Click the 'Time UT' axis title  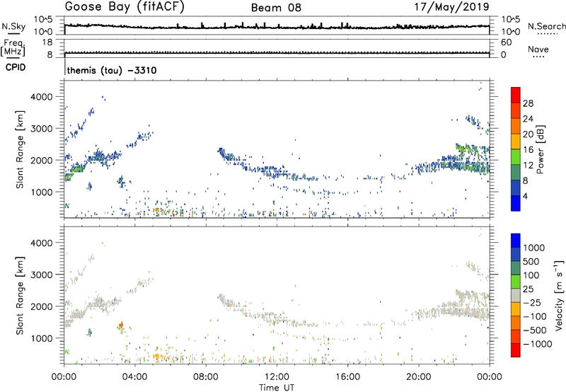point(277,388)
